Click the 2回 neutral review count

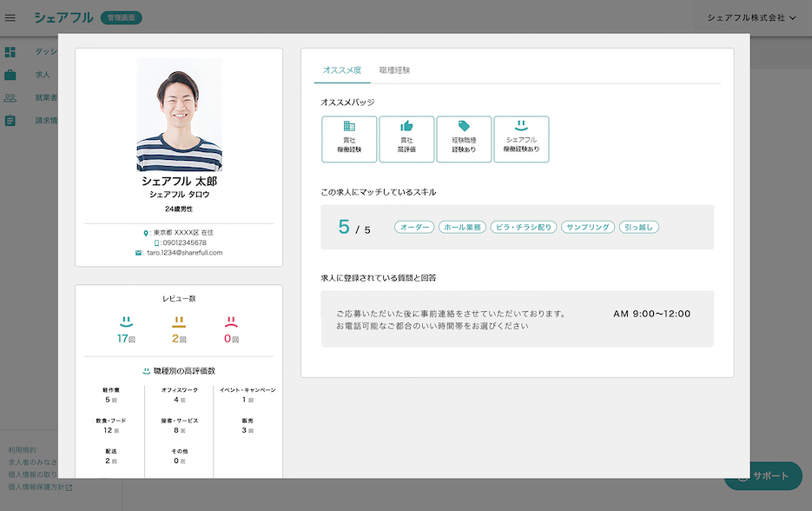(x=179, y=338)
